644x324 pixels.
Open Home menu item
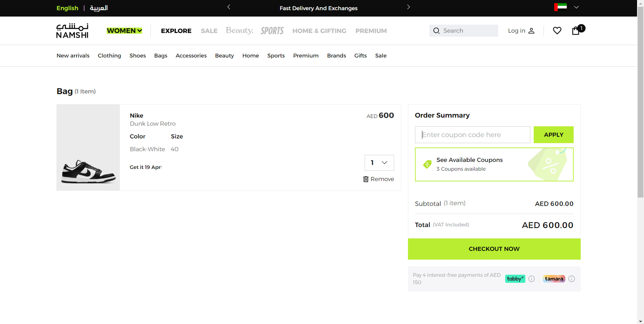(251, 56)
